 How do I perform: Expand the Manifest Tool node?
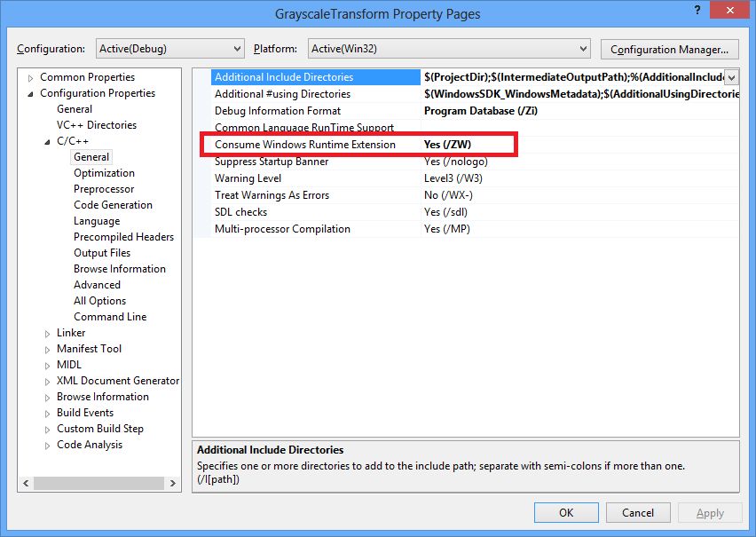pos(47,350)
